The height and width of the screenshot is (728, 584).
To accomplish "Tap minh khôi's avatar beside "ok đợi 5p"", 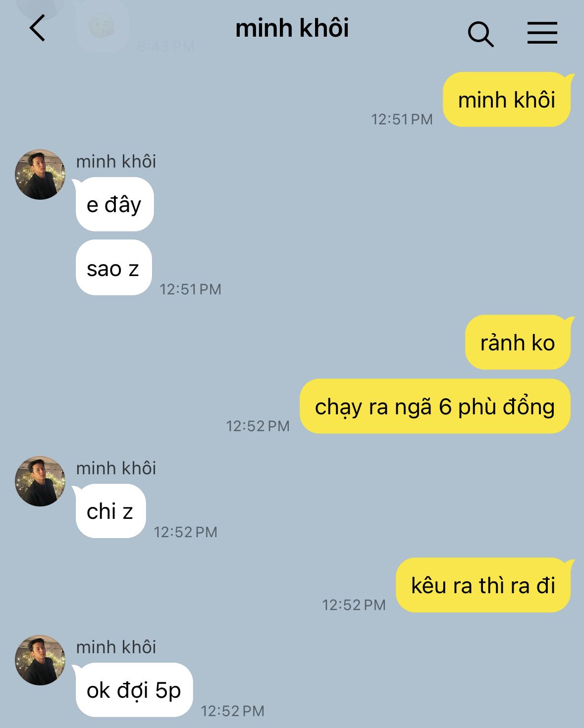I will (x=40, y=660).
